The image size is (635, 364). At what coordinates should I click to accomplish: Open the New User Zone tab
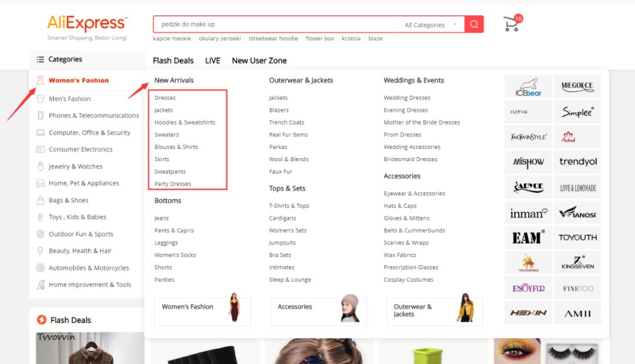coord(259,61)
